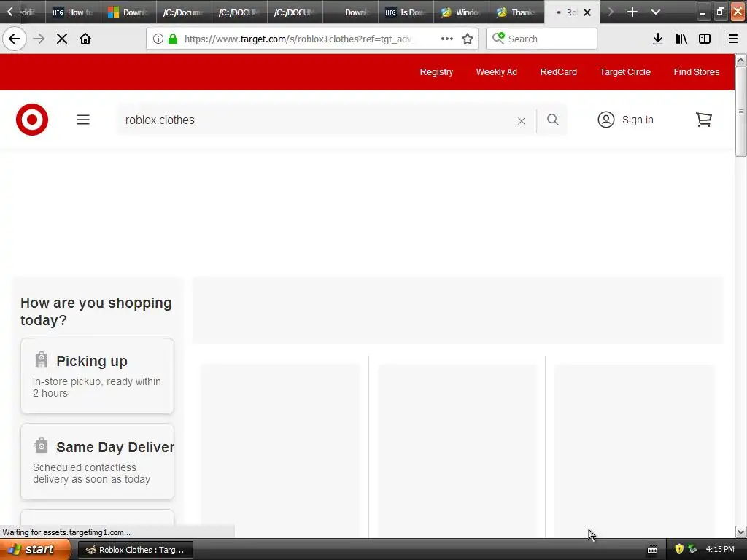Select the Picking up shopping option
The height and width of the screenshot is (560, 747).
97,376
